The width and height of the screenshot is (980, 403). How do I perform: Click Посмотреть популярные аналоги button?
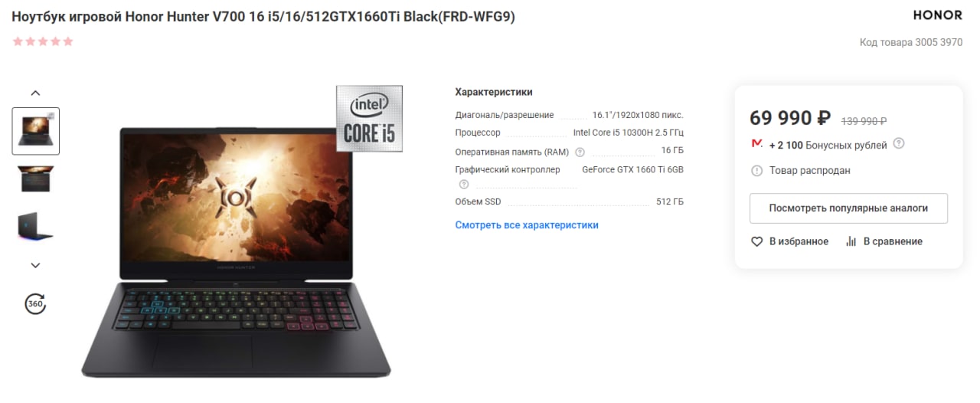[848, 208]
